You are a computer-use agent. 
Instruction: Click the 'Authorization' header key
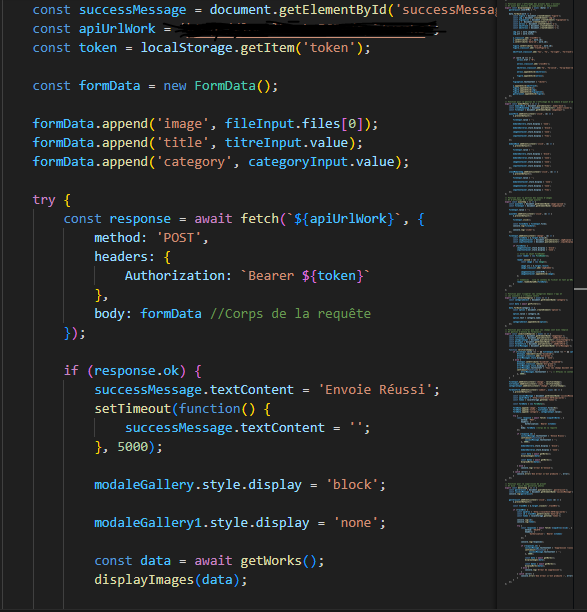174,276
